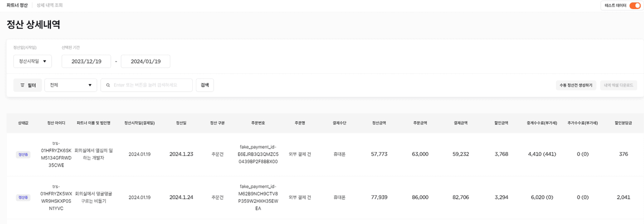Click the 정산시작일(결제일) column header
Viewport: 644px width, 224px height.
[139, 123]
